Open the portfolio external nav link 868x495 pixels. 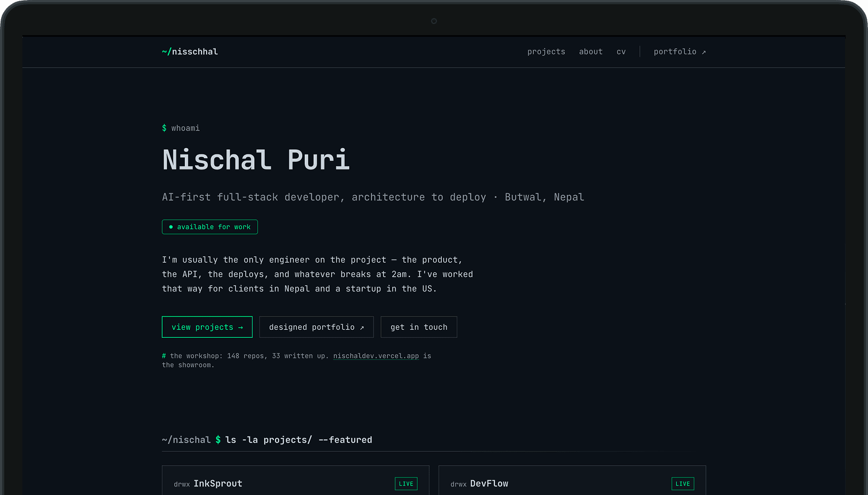679,52
